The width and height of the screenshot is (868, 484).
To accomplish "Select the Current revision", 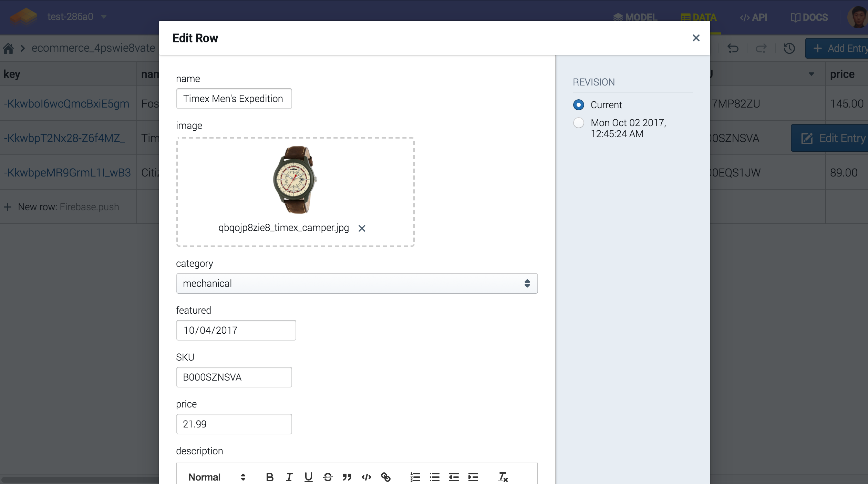I will pos(579,105).
